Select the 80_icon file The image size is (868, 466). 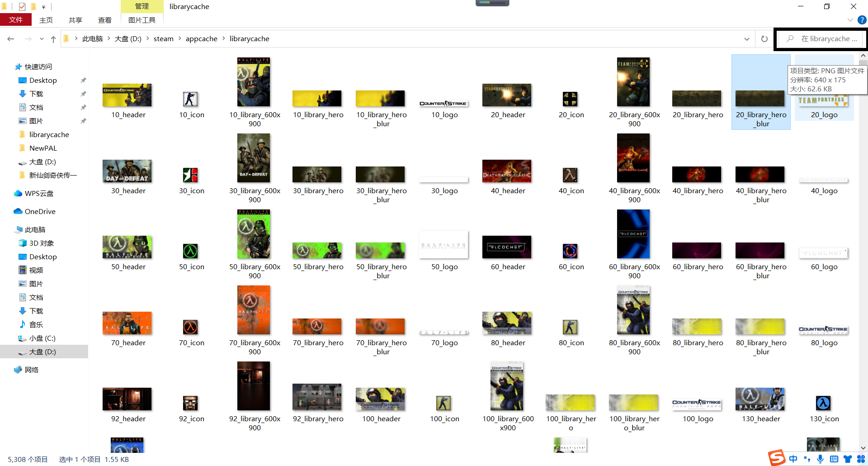(x=570, y=327)
